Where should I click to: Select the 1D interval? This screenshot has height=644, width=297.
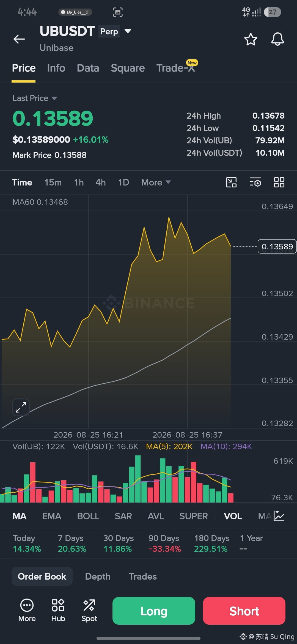pyautogui.click(x=123, y=182)
